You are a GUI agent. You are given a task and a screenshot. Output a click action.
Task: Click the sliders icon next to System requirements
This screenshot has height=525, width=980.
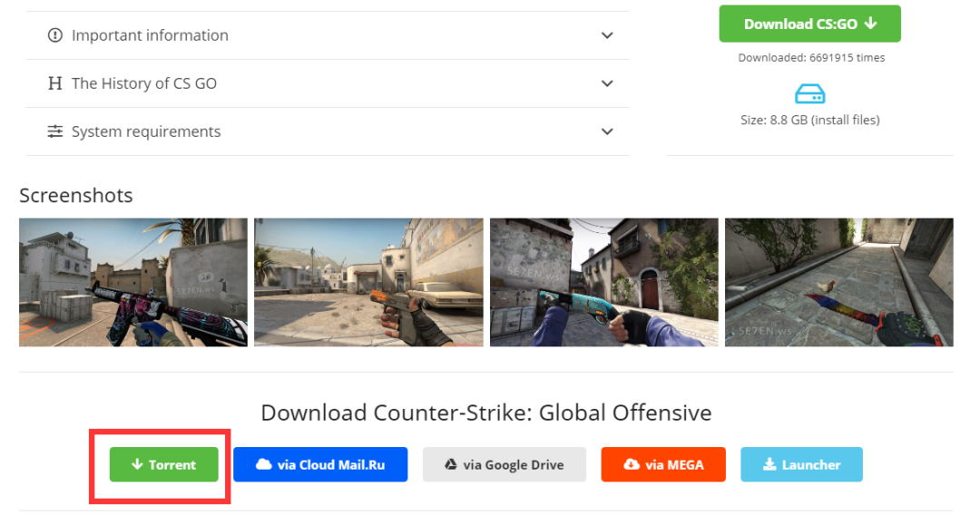tap(54, 131)
